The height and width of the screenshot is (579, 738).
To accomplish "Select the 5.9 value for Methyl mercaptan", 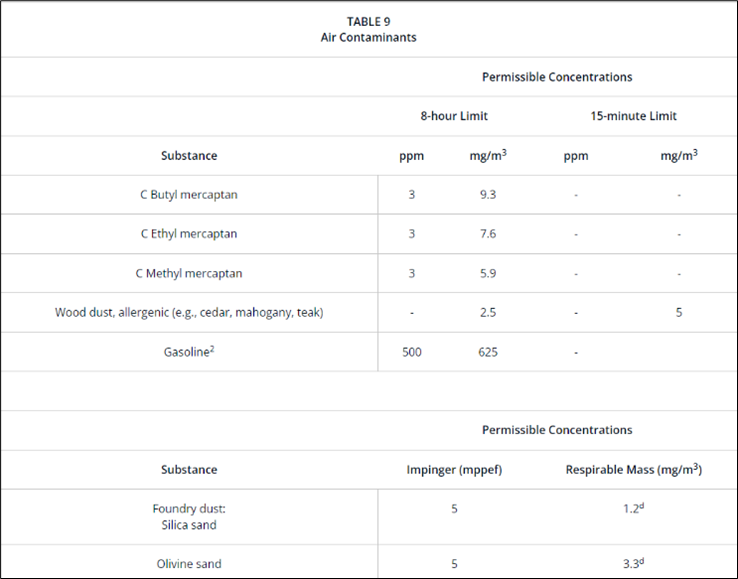I will 488,273.
